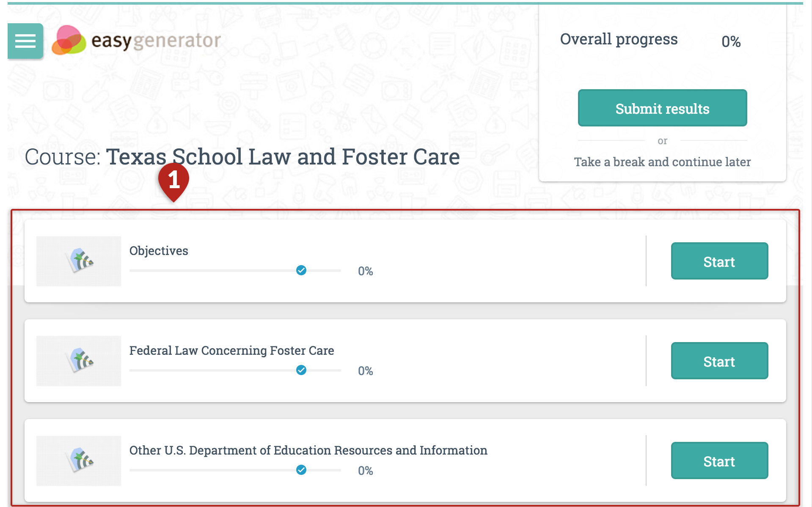Click the Federal Law section thumbnail icon

tap(79, 361)
